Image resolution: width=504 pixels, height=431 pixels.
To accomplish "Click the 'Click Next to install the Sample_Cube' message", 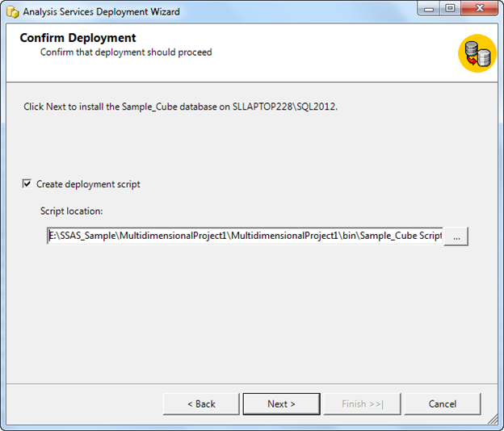I will pyautogui.click(x=181, y=107).
